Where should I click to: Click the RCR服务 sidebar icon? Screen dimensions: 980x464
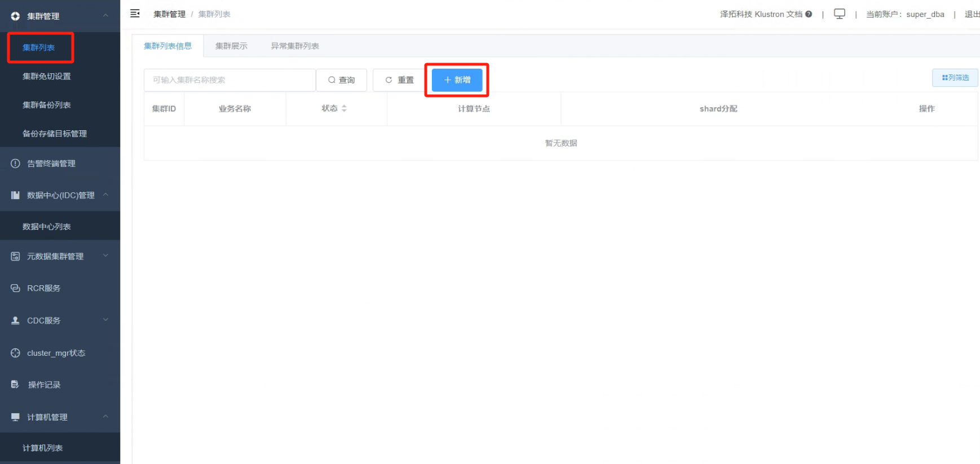click(15, 288)
